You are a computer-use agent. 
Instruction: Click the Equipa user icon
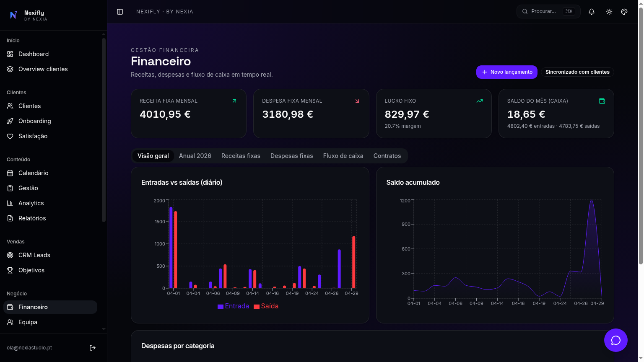pos(10,322)
